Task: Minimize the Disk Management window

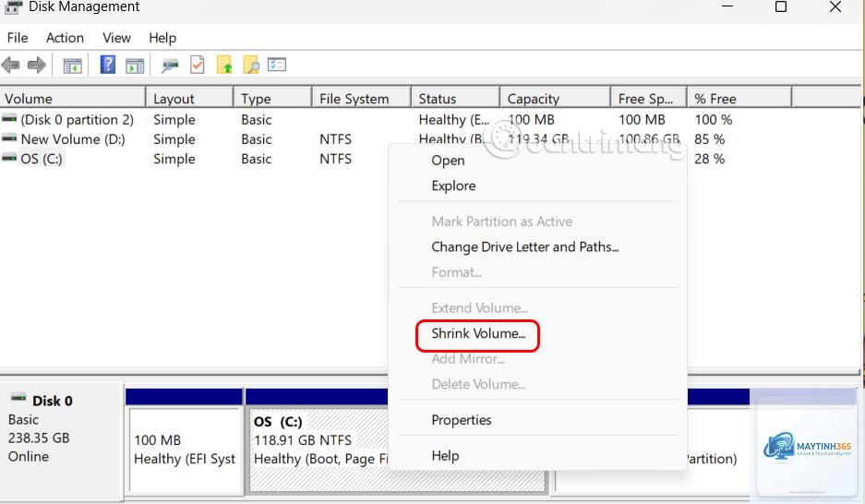Action: [727, 6]
